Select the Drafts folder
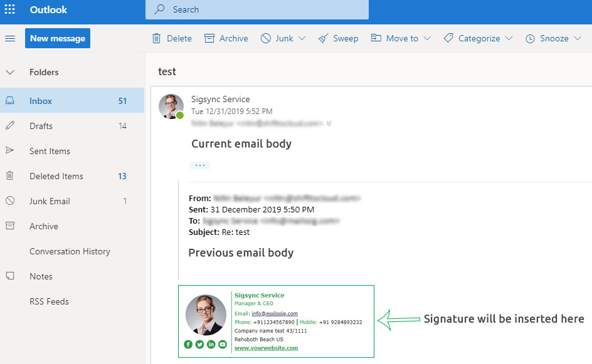The image size is (592, 364). coord(41,126)
